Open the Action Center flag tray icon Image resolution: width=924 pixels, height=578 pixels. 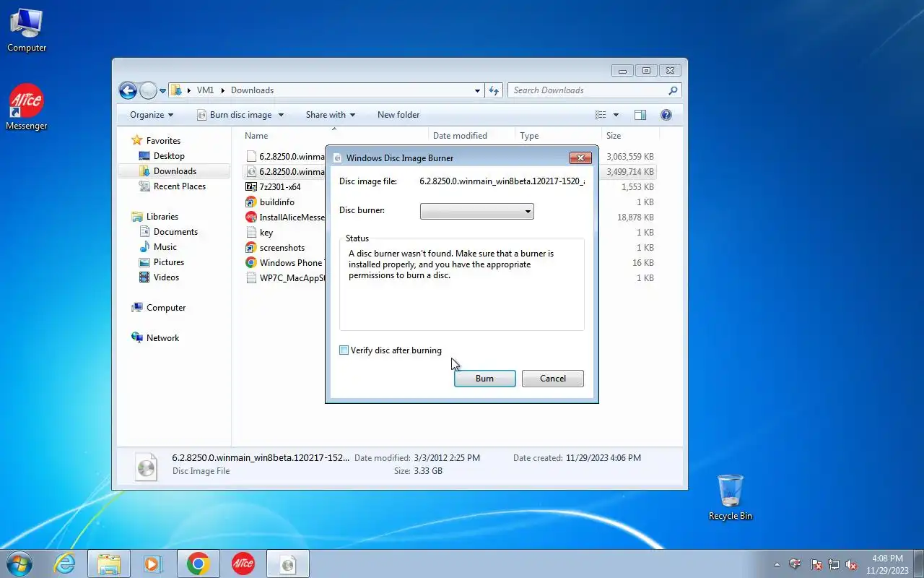[x=816, y=564]
